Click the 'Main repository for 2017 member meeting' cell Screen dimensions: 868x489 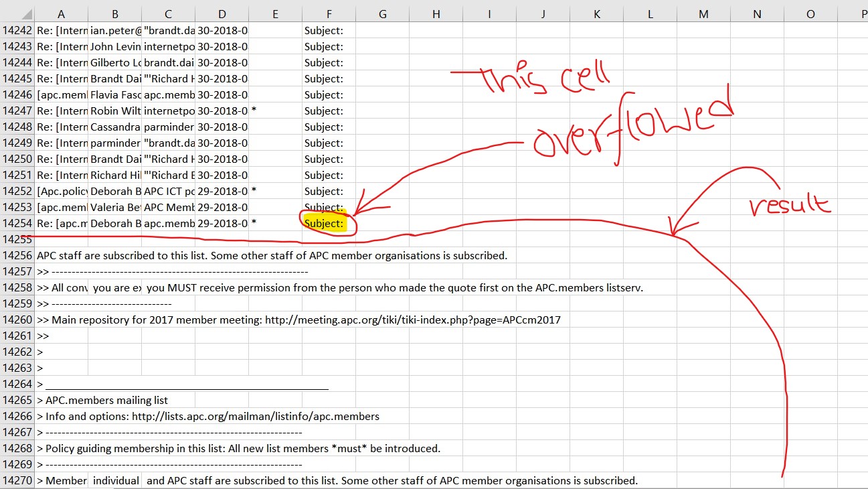pyautogui.click(x=298, y=320)
